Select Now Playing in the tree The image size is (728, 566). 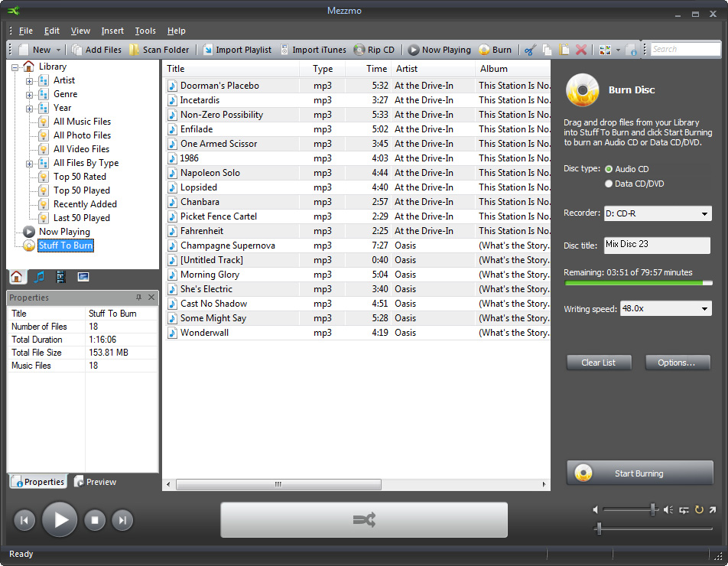tap(64, 232)
